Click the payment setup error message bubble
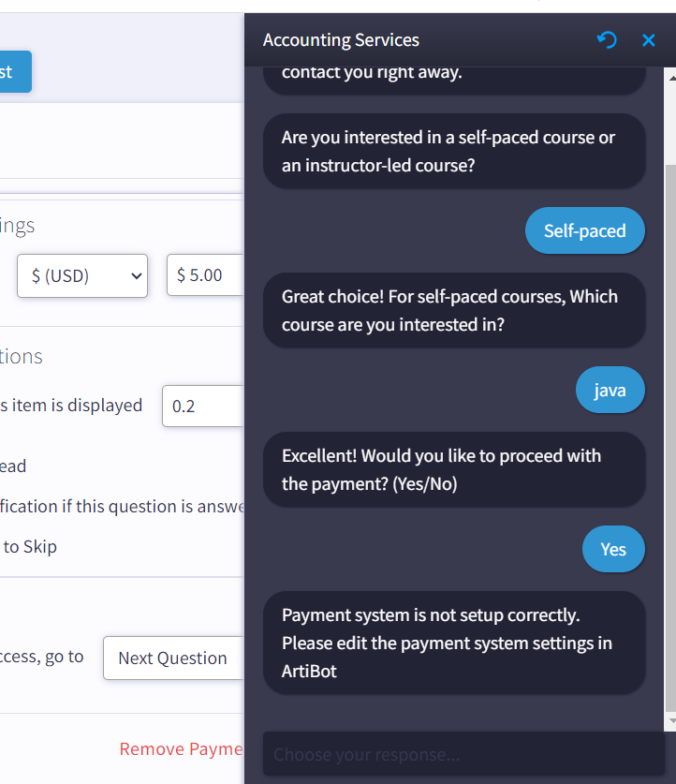Screen dimensions: 676x784 tap(454, 643)
